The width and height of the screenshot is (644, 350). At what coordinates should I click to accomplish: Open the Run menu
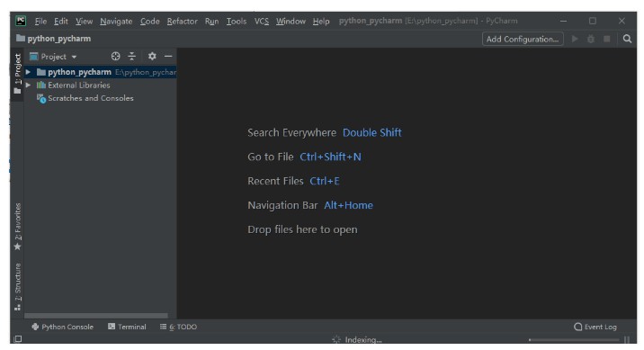coord(212,21)
